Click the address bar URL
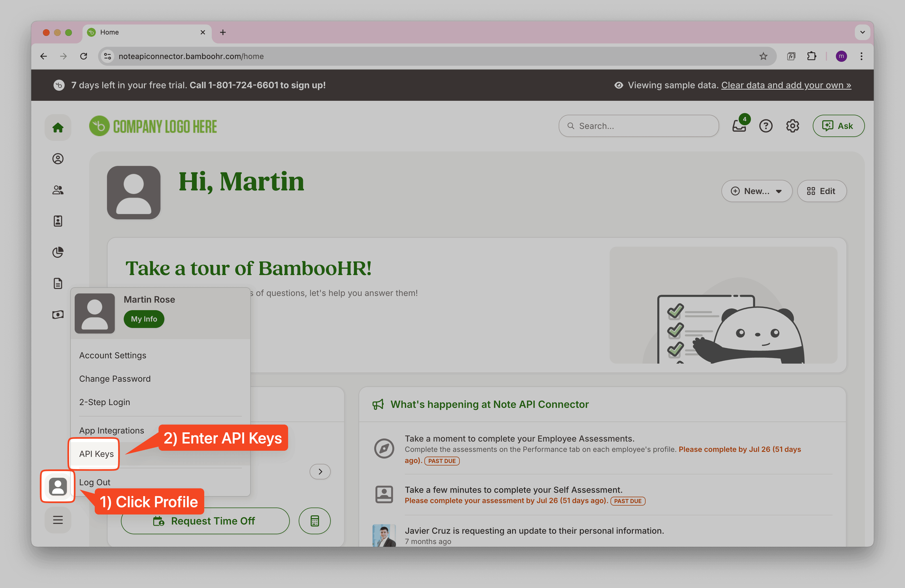 (x=191, y=56)
